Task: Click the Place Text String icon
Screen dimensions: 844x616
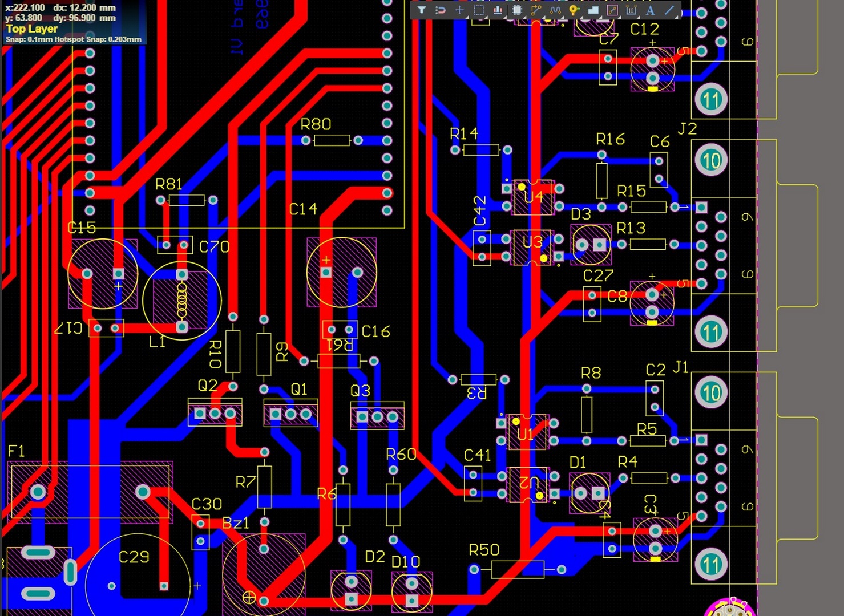Action: [650, 10]
